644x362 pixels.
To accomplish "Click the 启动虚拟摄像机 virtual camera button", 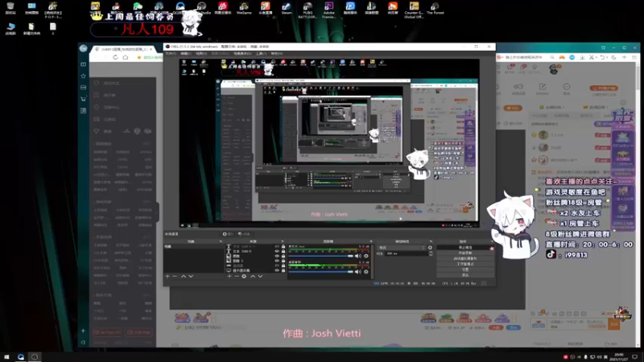I will [465, 258].
